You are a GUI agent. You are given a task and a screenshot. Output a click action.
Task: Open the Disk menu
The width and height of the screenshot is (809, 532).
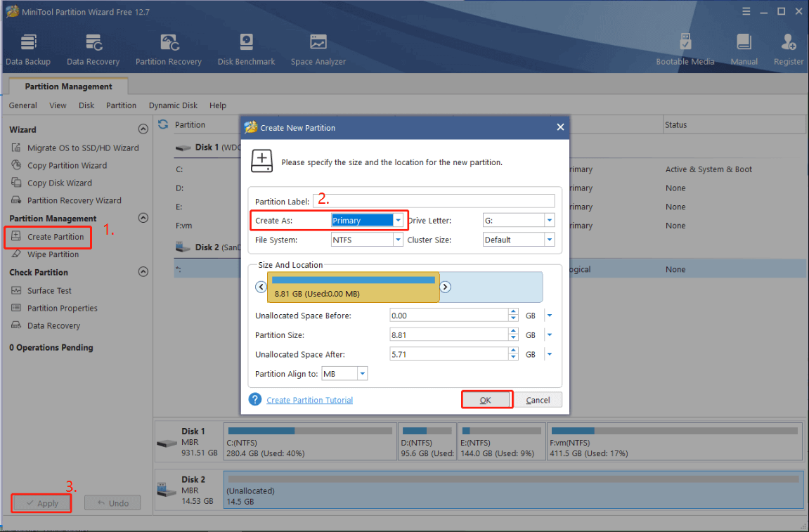tap(86, 105)
